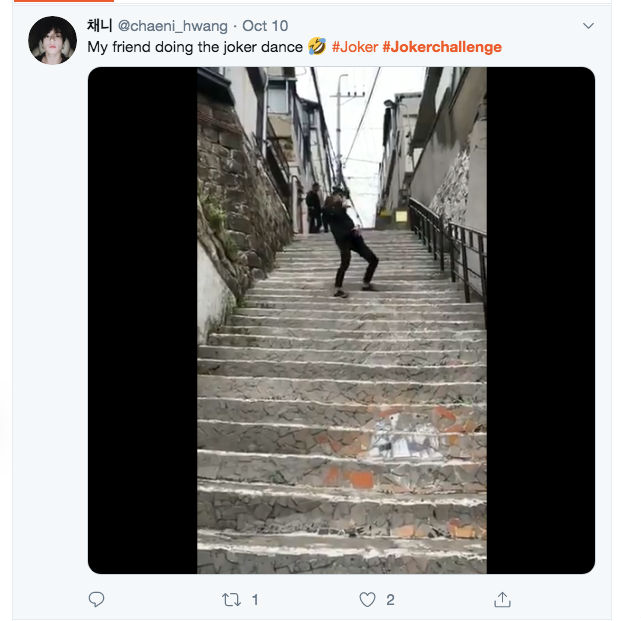Image resolution: width=641 pixels, height=621 pixels.
Task: Click the dancing person in the video
Action: [351, 240]
